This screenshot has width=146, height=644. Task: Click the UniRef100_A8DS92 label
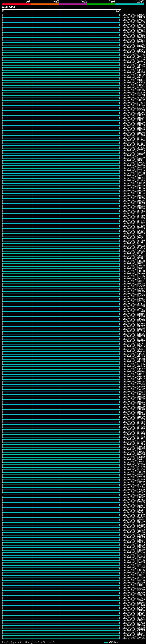pyautogui.click(x=134, y=75)
